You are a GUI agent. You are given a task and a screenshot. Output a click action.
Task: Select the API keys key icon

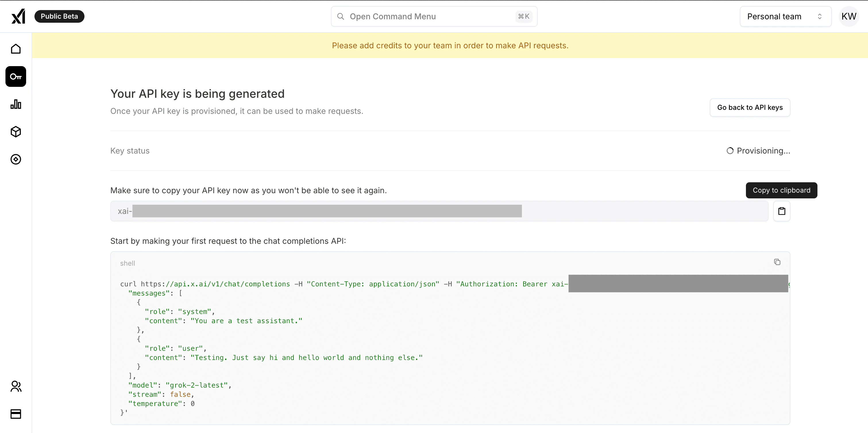pos(16,76)
